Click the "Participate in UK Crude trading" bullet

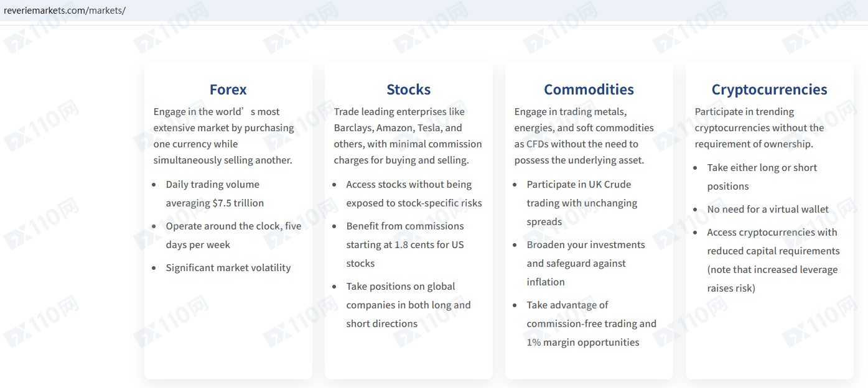click(x=582, y=203)
